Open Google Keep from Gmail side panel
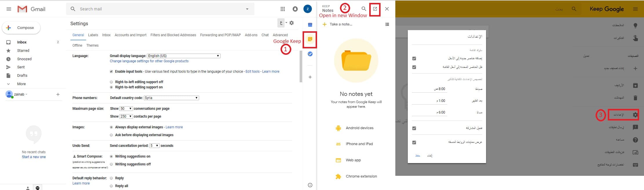 point(310,39)
